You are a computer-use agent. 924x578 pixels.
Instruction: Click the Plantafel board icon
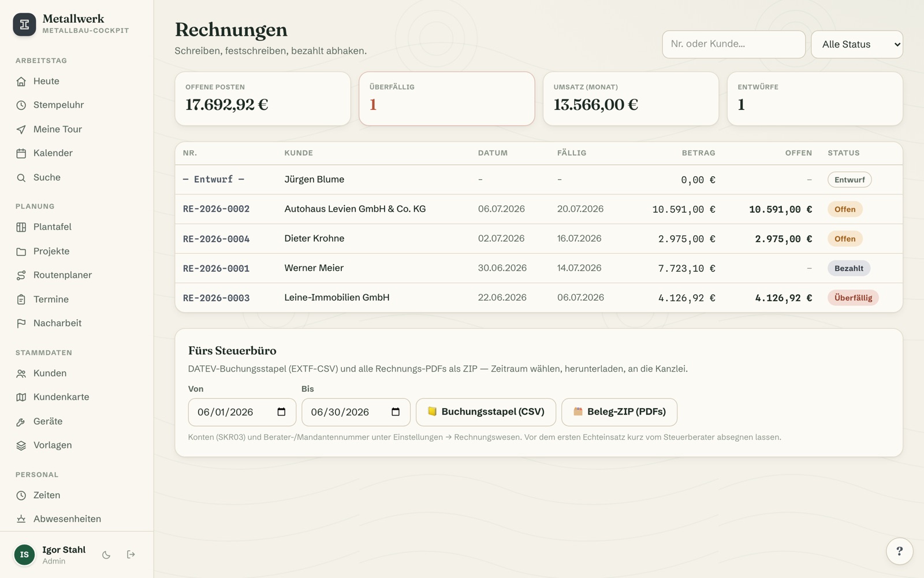[x=21, y=227]
